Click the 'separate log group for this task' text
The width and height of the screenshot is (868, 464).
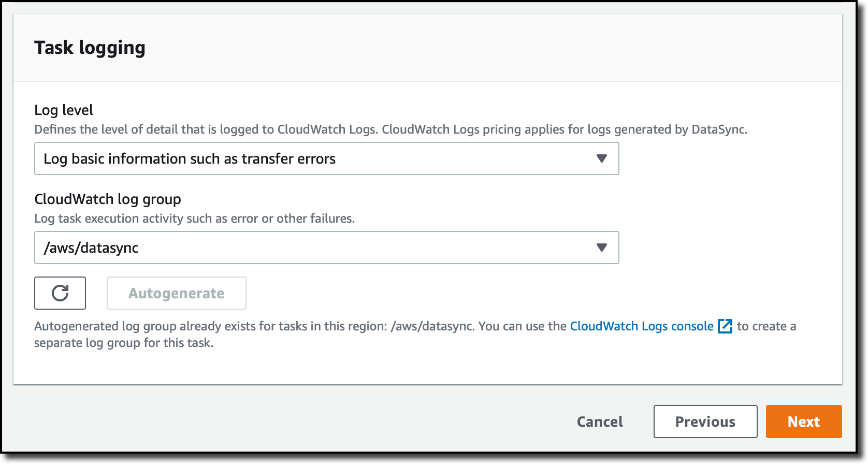124,343
